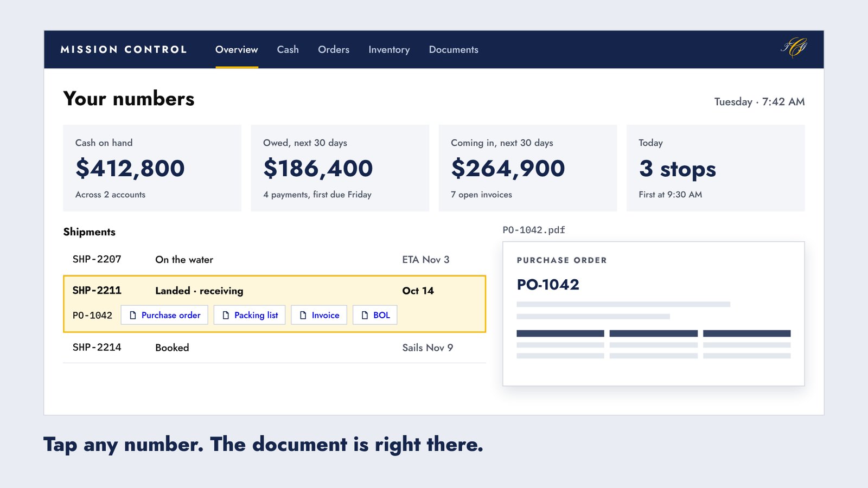The width and height of the screenshot is (868, 488).
Task: Click the MISSION CONTROL brand title
Action: click(x=124, y=49)
